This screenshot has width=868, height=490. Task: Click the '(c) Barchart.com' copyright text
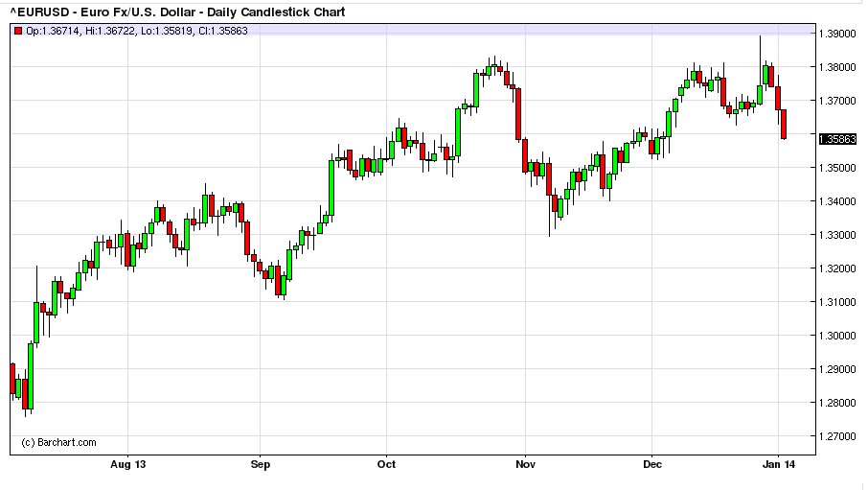pyautogui.click(x=58, y=442)
